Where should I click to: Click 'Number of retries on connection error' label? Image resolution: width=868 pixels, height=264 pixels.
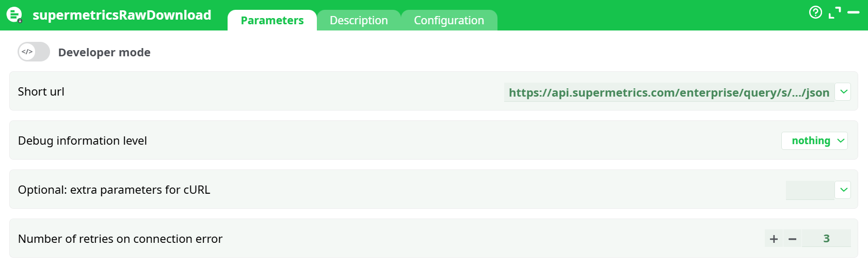click(x=120, y=239)
